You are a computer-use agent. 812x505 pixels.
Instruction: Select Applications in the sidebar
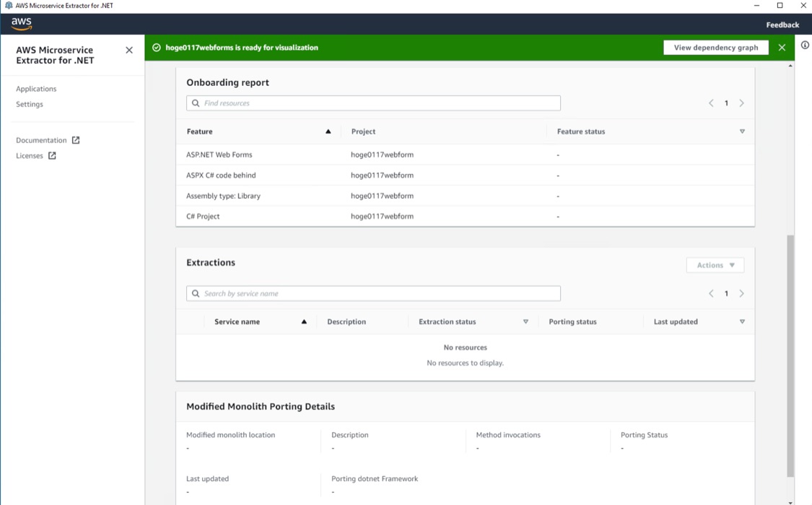tap(36, 88)
